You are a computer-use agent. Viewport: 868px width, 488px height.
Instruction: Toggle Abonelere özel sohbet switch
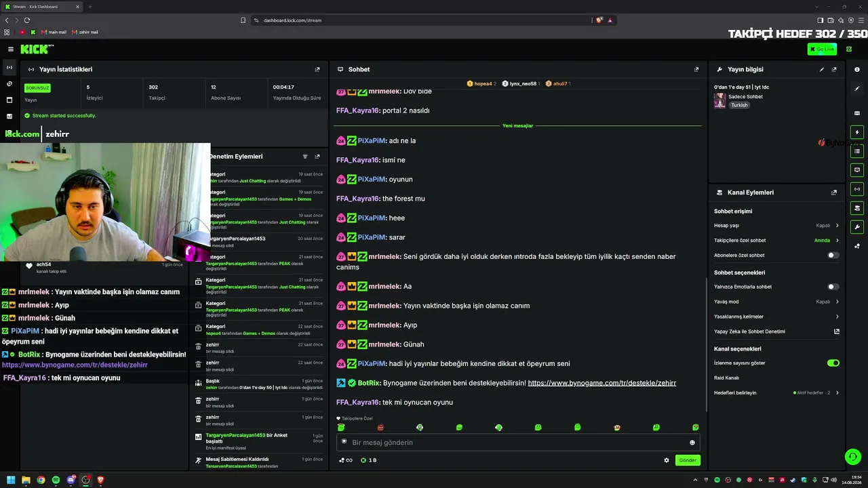pyautogui.click(x=833, y=256)
